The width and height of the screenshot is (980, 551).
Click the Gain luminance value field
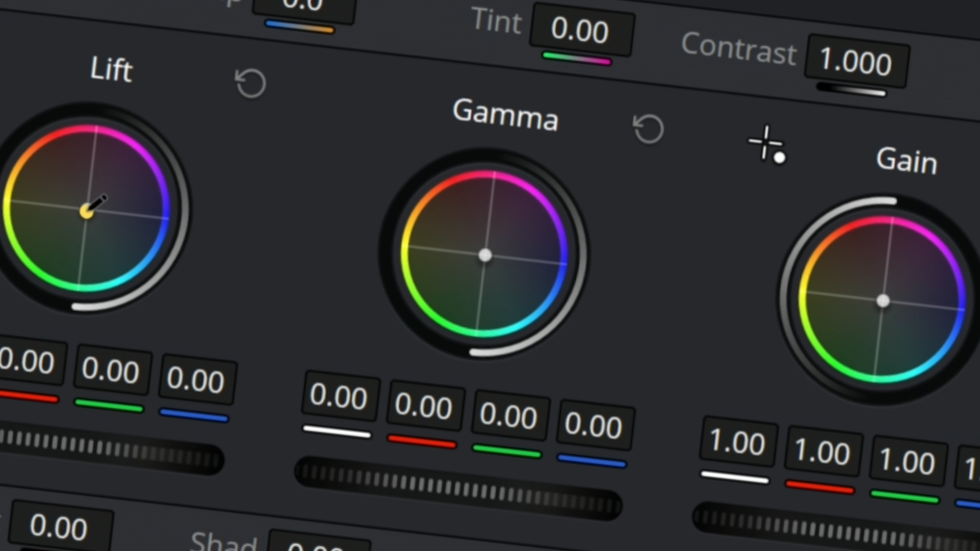(x=738, y=442)
